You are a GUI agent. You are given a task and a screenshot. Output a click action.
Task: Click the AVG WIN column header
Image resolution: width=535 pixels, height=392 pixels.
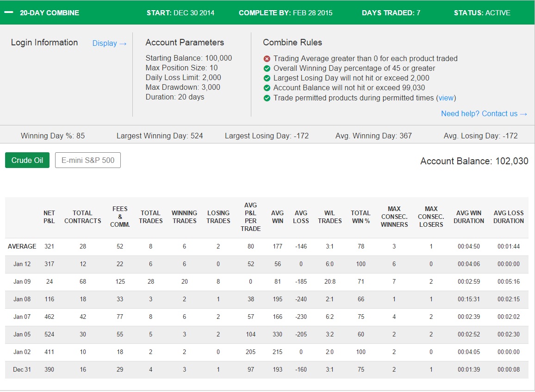point(277,217)
